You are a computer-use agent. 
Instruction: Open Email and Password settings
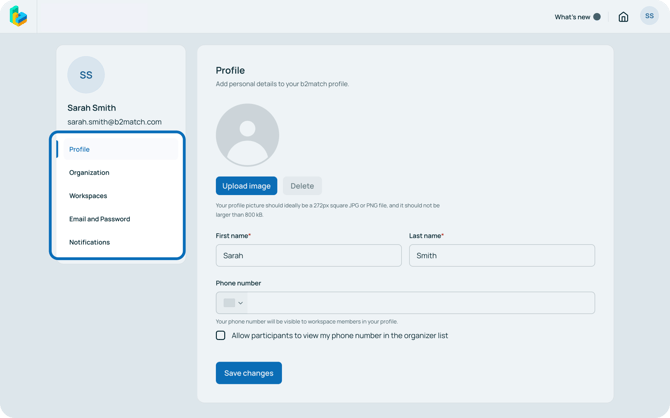pos(99,219)
